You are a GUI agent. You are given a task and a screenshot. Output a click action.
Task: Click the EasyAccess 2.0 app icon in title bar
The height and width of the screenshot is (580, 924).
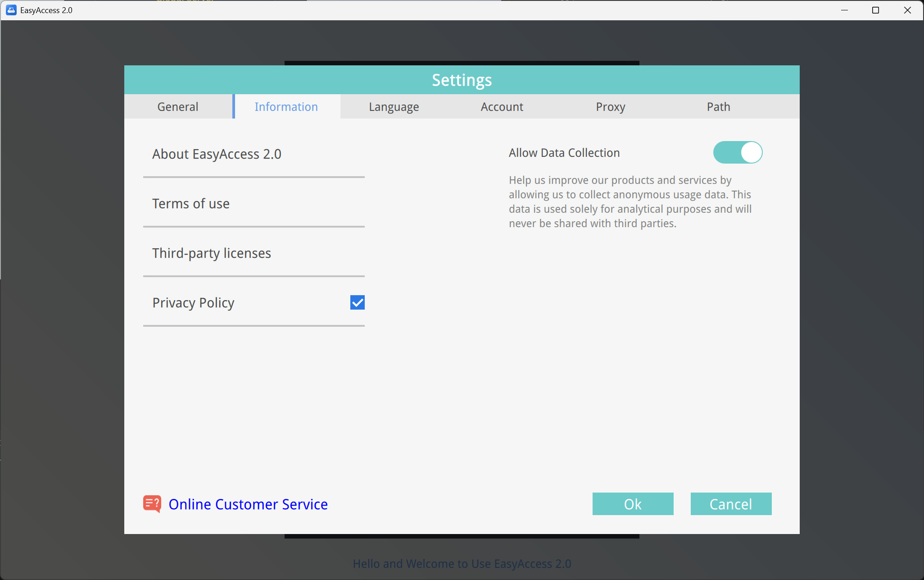point(11,10)
